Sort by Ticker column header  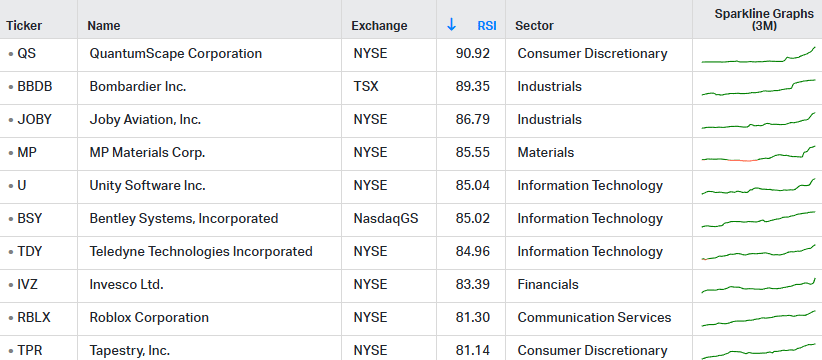pyautogui.click(x=24, y=26)
